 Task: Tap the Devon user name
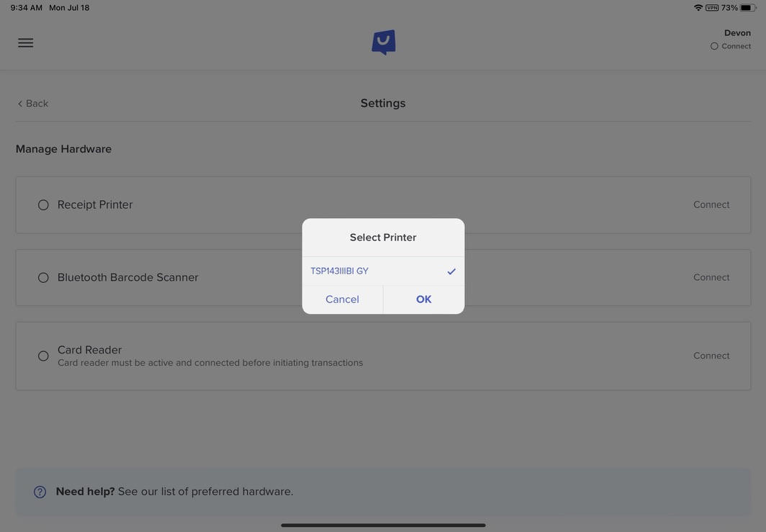pos(737,33)
